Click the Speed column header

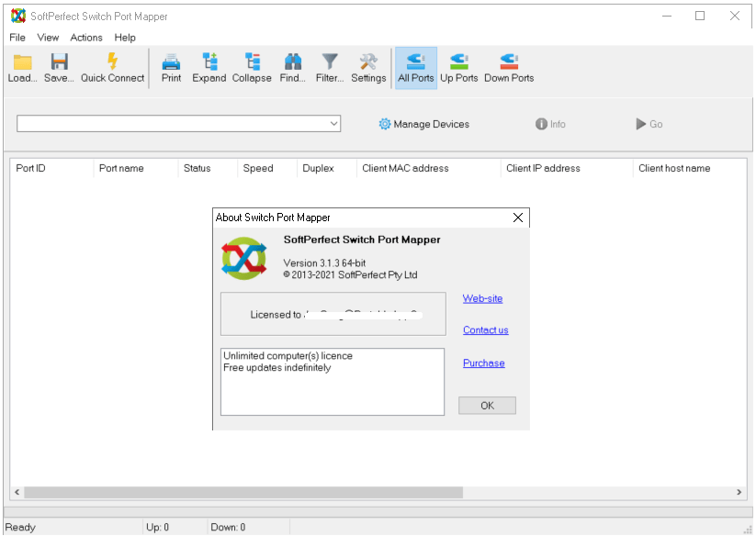click(266, 168)
